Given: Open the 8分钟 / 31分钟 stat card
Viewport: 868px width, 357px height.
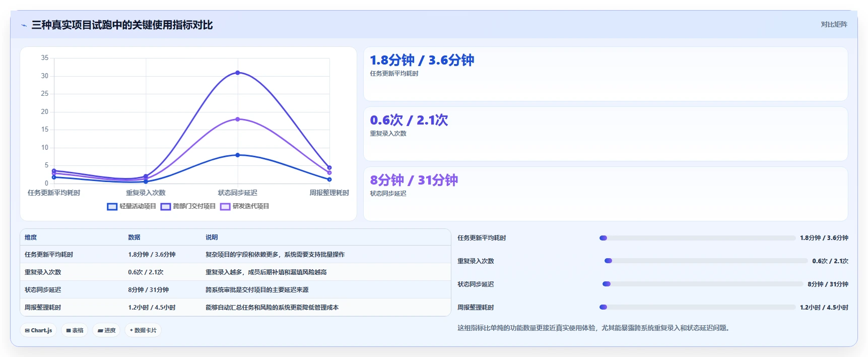Looking at the screenshot, I should (606, 194).
